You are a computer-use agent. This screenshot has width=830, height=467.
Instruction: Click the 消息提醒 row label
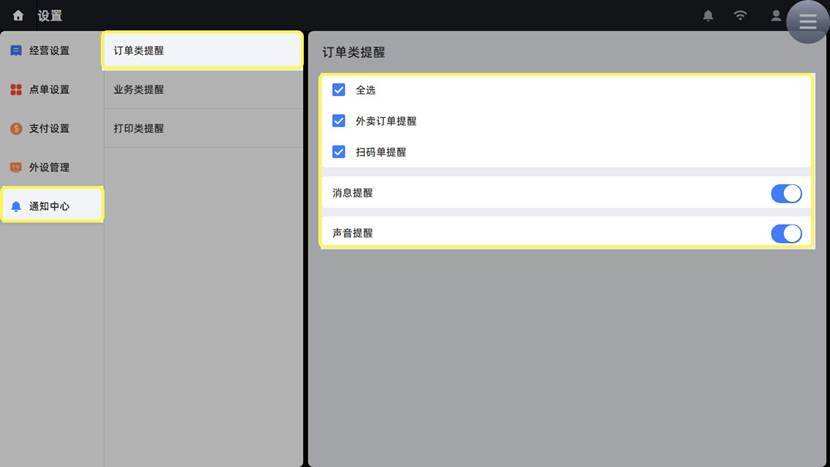[x=353, y=193]
